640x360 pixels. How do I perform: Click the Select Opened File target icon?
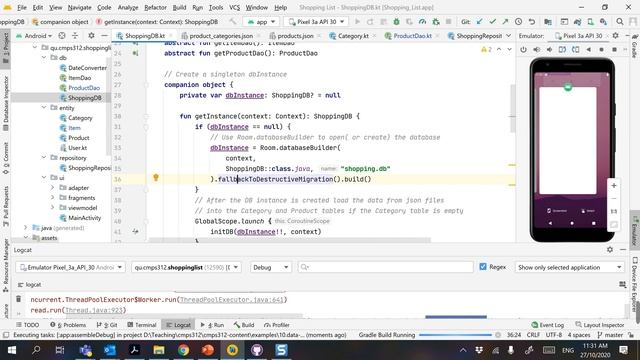62,36
